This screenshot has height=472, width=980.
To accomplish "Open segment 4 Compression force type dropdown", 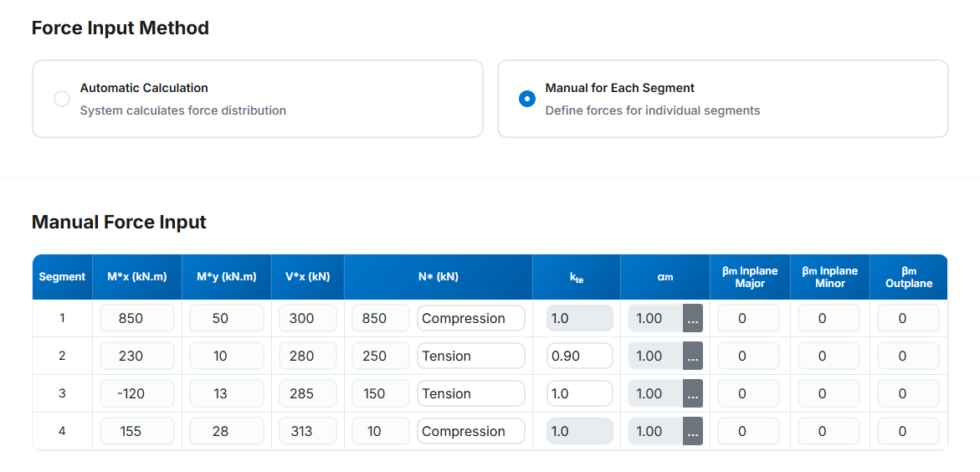I will click(470, 432).
